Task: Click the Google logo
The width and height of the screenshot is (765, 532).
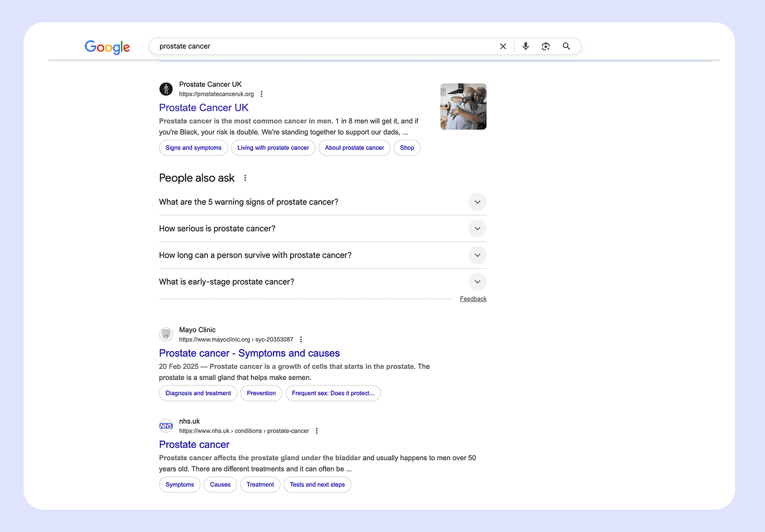Action: 107,47
